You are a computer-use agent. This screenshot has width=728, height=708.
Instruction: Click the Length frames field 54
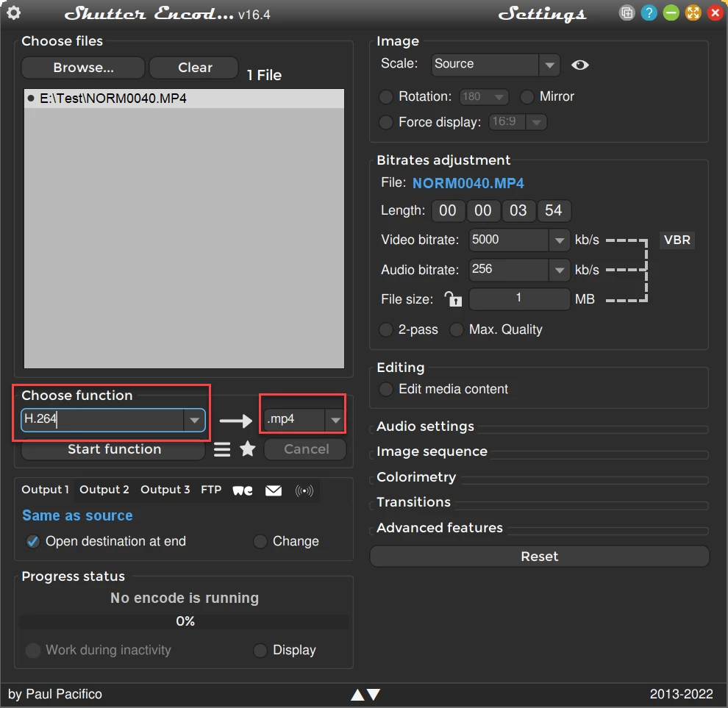tap(554, 211)
